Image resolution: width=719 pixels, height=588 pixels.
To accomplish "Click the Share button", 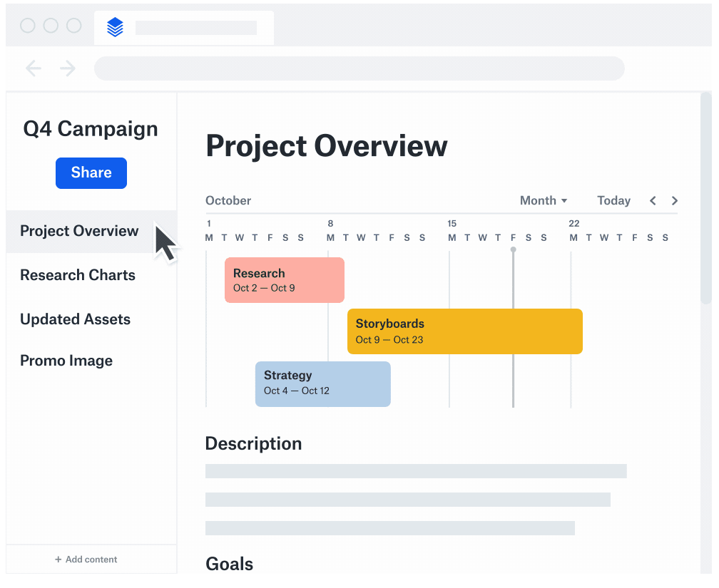I will point(91,172).
